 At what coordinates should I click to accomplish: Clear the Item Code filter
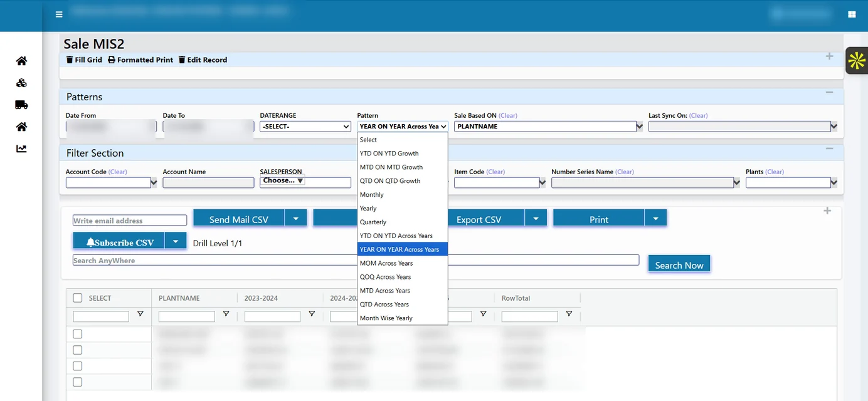pyautogui.click(x=496, y=172)
